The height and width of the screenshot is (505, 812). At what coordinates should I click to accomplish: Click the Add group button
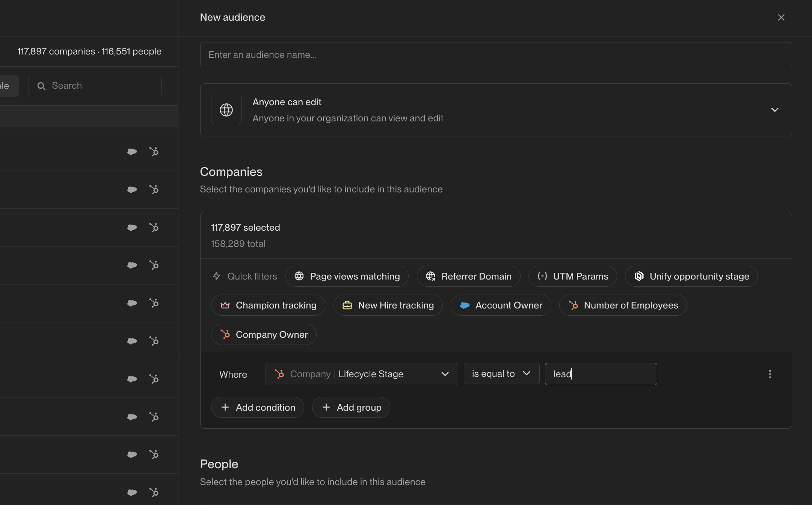(351, 407)
